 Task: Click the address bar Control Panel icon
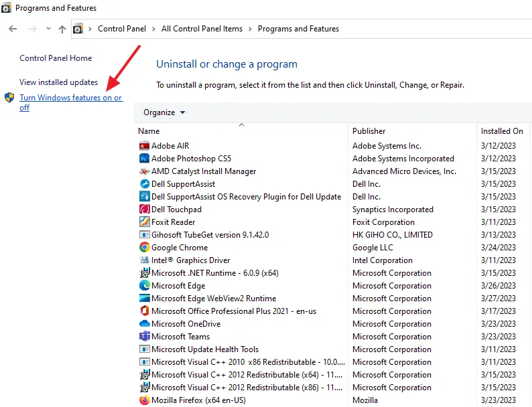(78, 29)
